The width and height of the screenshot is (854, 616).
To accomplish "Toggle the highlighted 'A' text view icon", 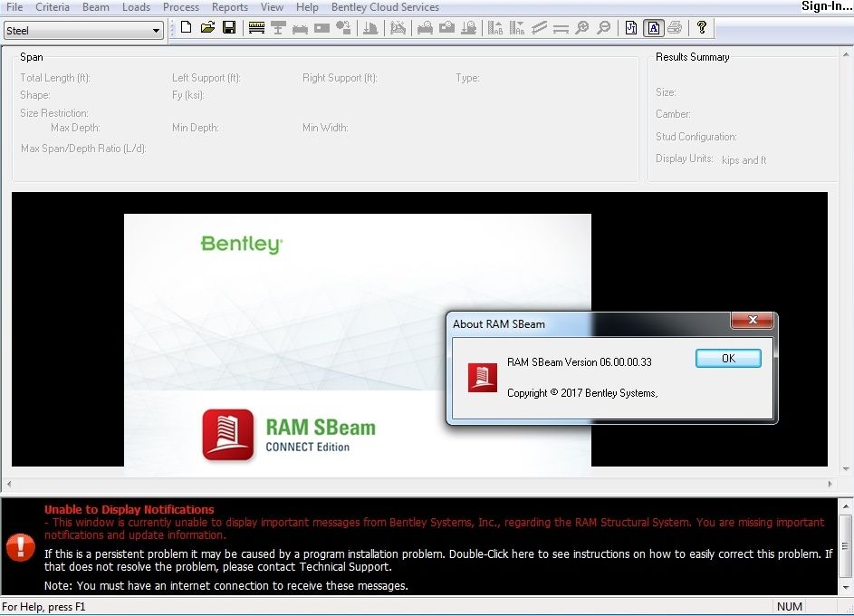I will 654,28.
